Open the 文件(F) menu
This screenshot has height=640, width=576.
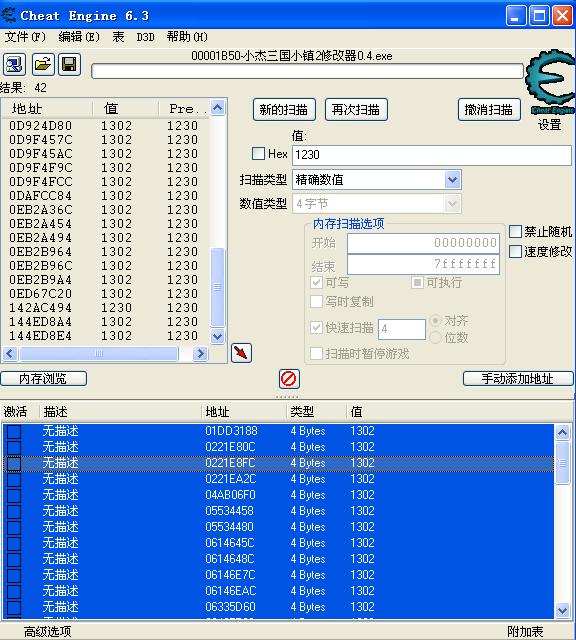(25, 37)
